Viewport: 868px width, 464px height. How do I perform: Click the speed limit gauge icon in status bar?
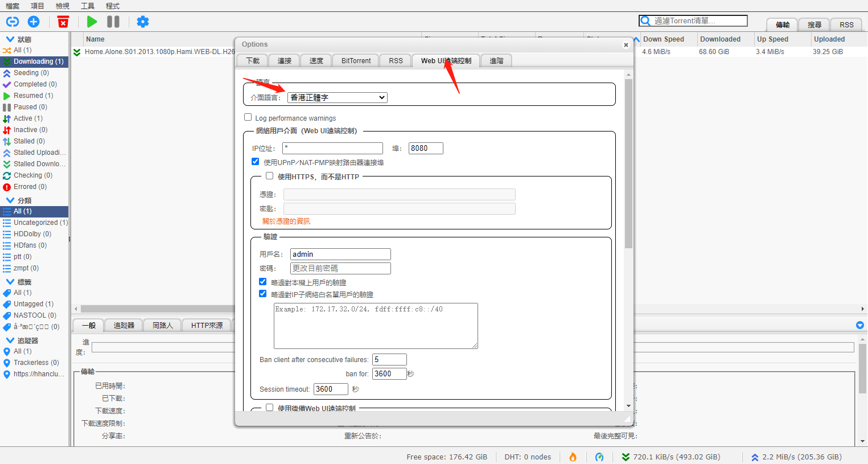(599, 457)
